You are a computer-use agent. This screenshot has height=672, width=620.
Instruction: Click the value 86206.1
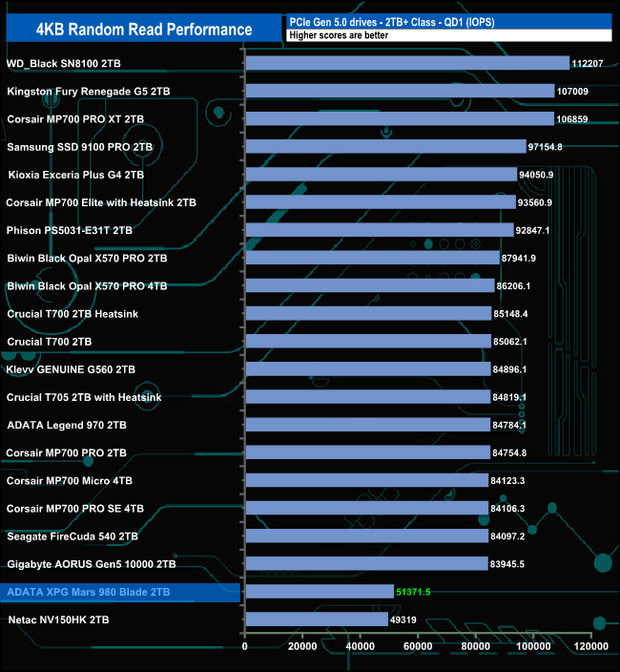(x=513, y=285)
